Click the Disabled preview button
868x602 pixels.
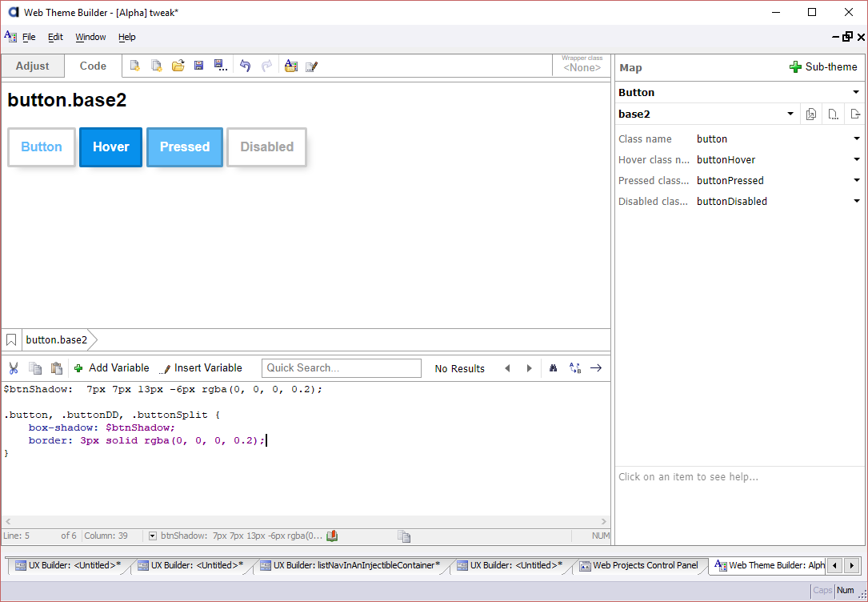point(267,147)
